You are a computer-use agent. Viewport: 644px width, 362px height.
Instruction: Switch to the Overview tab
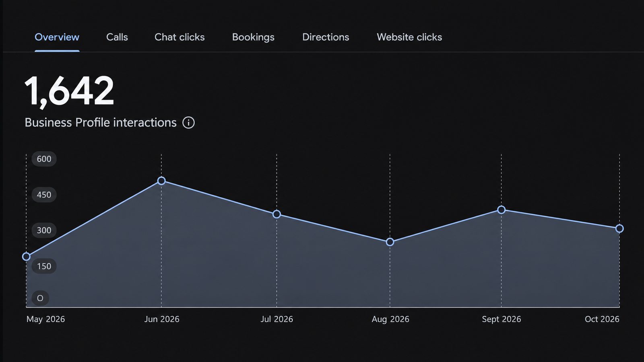pos(57,37)
